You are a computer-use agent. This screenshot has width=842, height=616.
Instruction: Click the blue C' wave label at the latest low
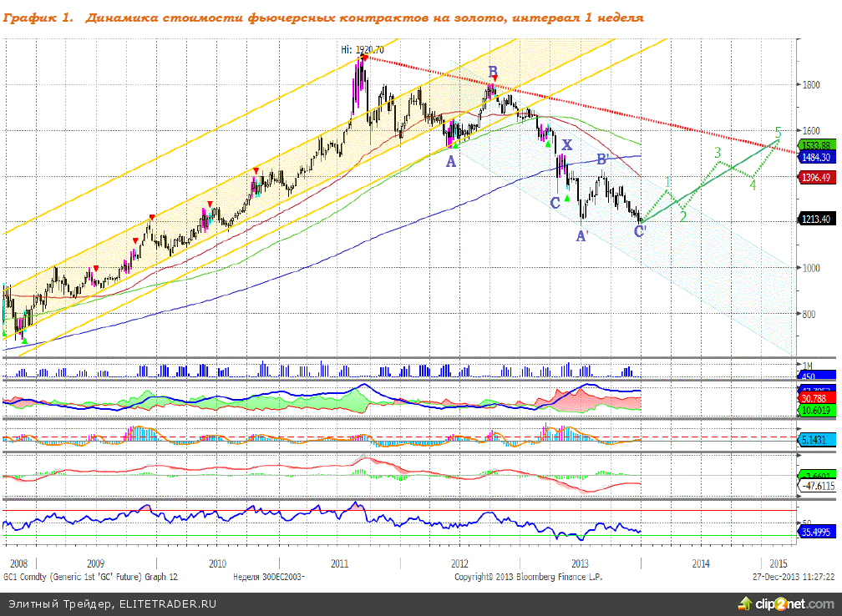click(640, 231)
